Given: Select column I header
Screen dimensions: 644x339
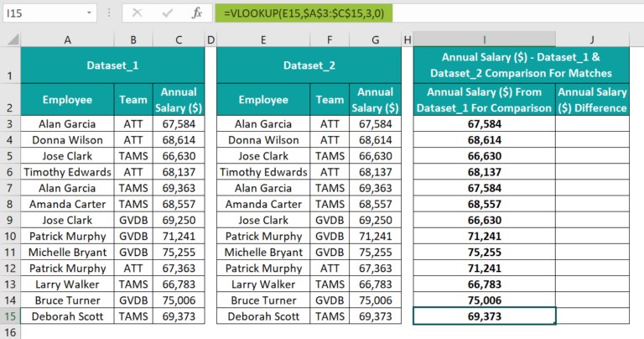Looking at the screenshot, I should (484, 40).
